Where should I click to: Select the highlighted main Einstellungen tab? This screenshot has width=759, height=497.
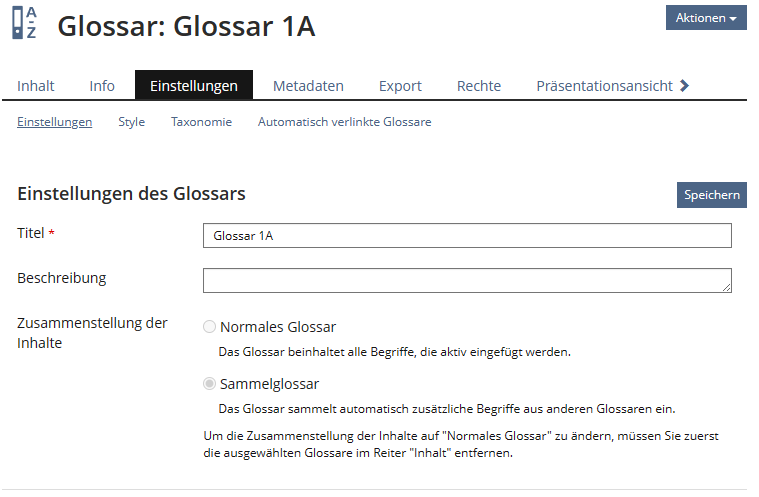tap(194, 86)
